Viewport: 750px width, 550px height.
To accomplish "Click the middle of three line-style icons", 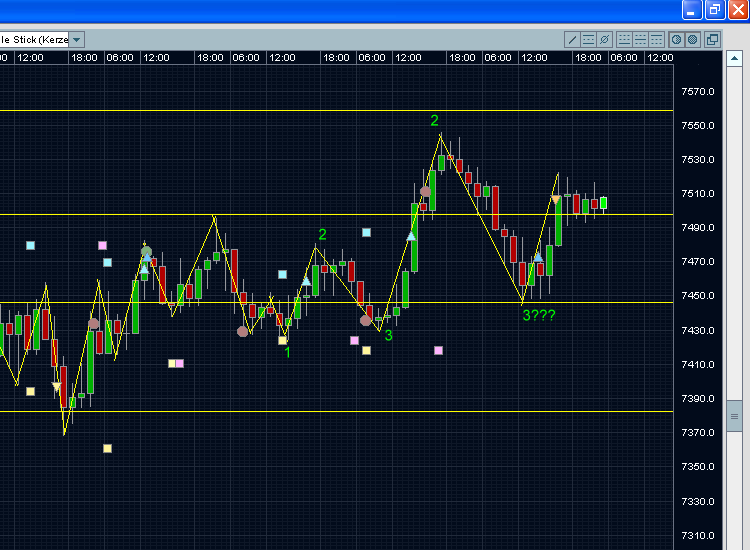I will click(x=641, y=40).
